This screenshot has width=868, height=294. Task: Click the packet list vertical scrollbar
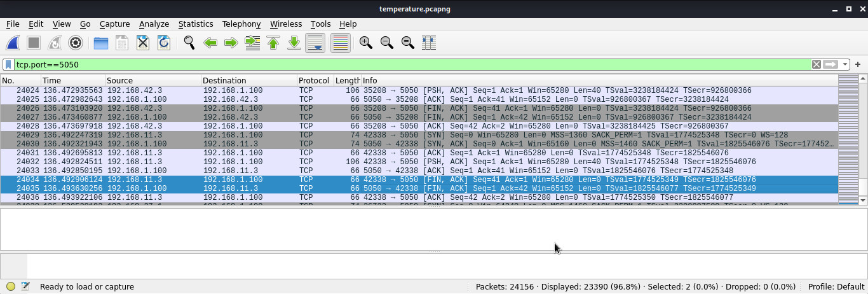pyautogui.click(x=863, y=140)
